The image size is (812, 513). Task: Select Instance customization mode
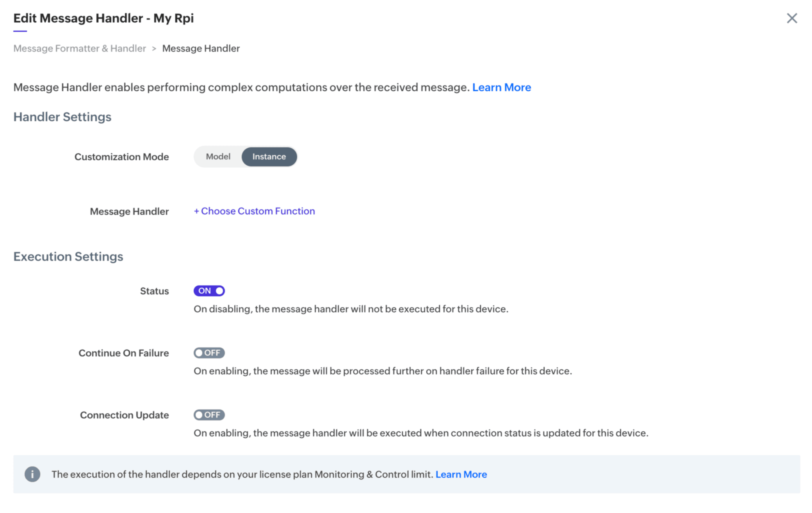click(269, 156)
